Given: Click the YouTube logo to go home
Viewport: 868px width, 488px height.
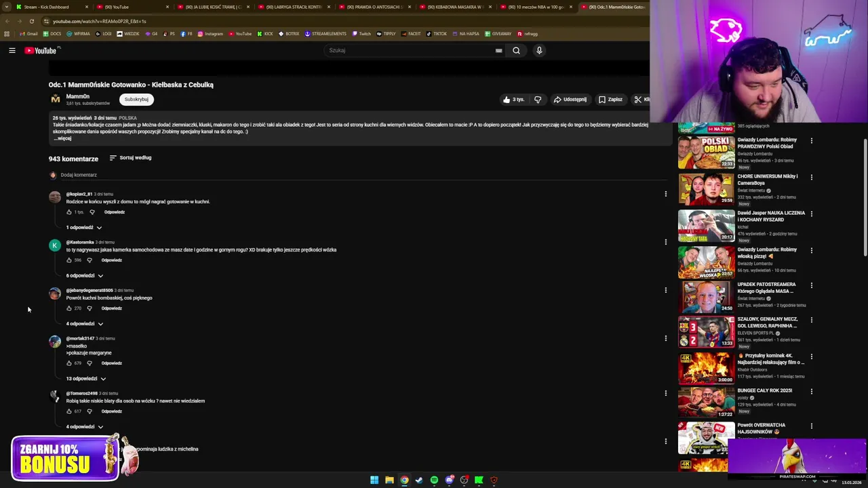Looking at the screenshot, I should tap(41, 51).
